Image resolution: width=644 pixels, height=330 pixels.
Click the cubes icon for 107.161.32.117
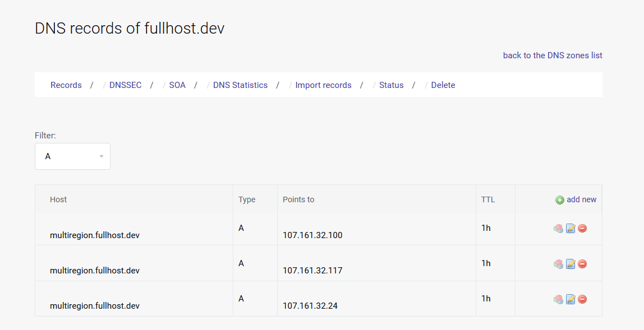click(x=558, y=264)
